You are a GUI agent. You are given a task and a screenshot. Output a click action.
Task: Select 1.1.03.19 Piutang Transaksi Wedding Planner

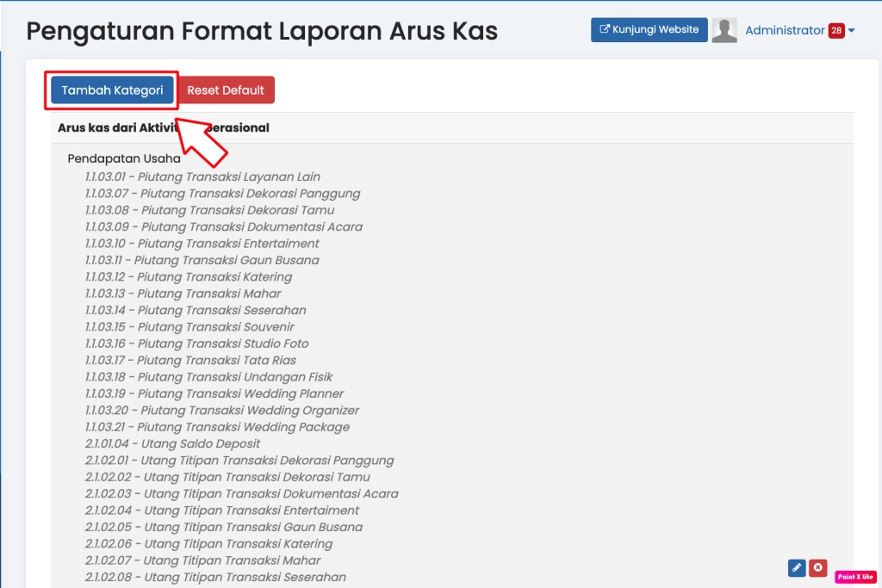point(214,393)
